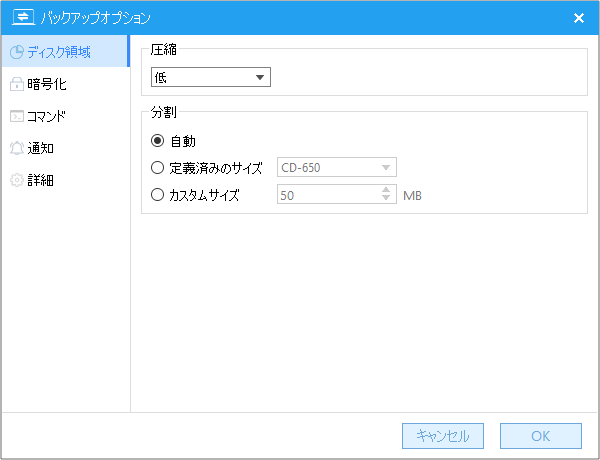Select the 自動 split radio button
This screenshot has width=600, height=460.
click(157, 141)
